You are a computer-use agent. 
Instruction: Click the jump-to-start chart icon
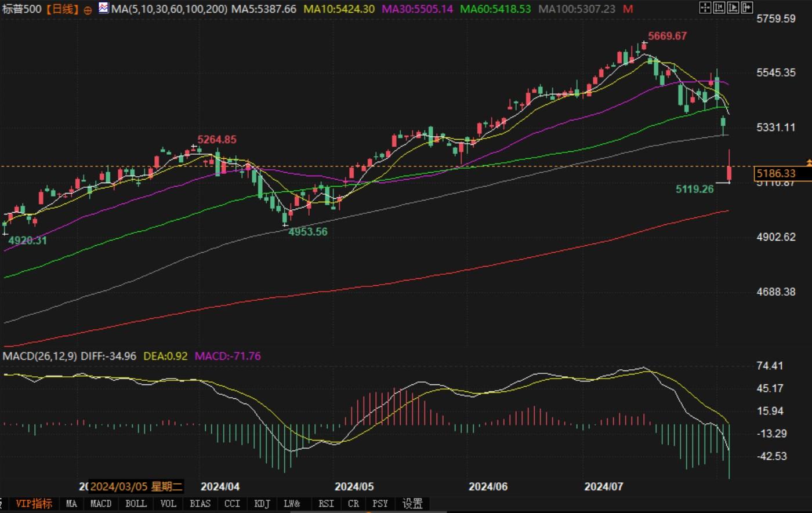(719, 8)
